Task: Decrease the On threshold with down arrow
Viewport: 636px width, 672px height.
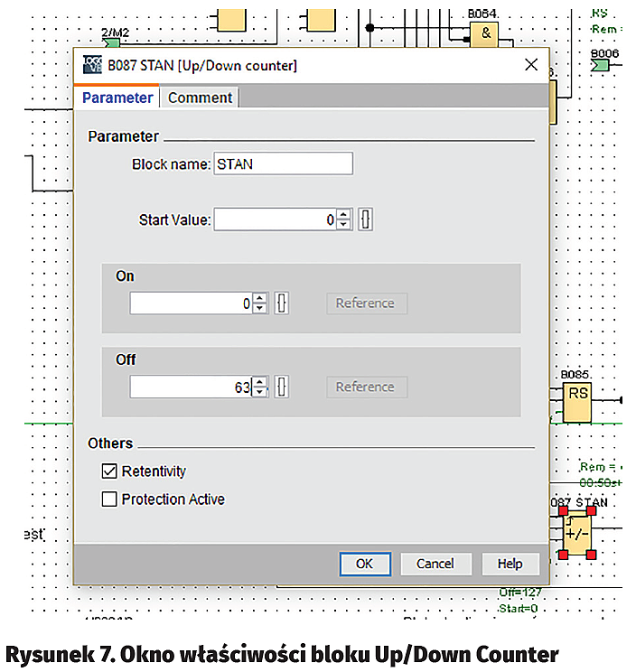Action: (x=260, y=309)
